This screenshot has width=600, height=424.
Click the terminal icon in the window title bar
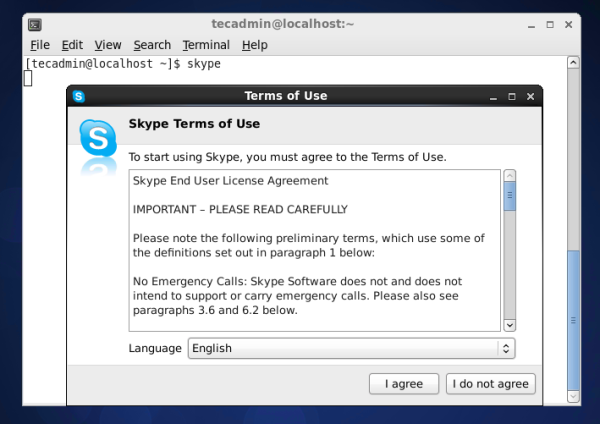[x=33, y=23]
